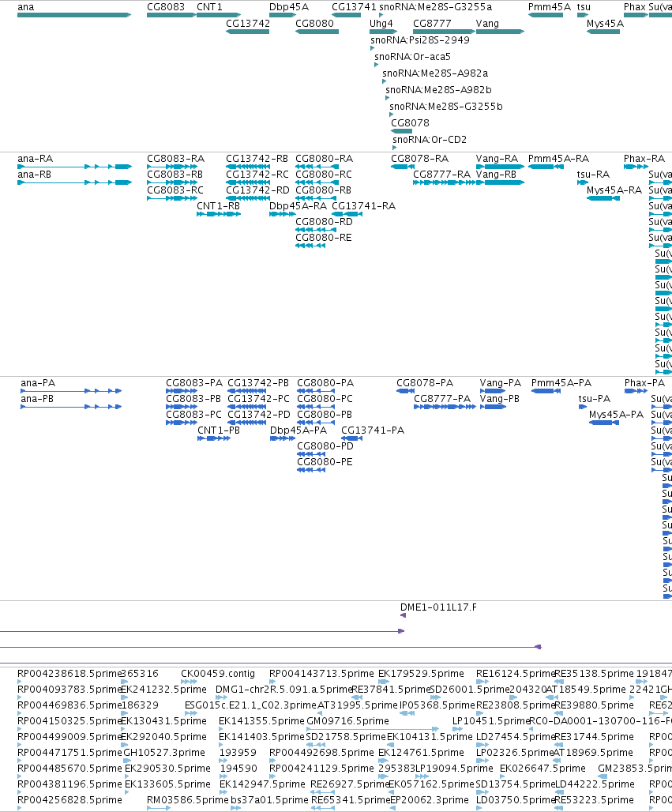Select the CG13742-RB transcript
This screenshot has width=672, height=812.
click(247, 167)
